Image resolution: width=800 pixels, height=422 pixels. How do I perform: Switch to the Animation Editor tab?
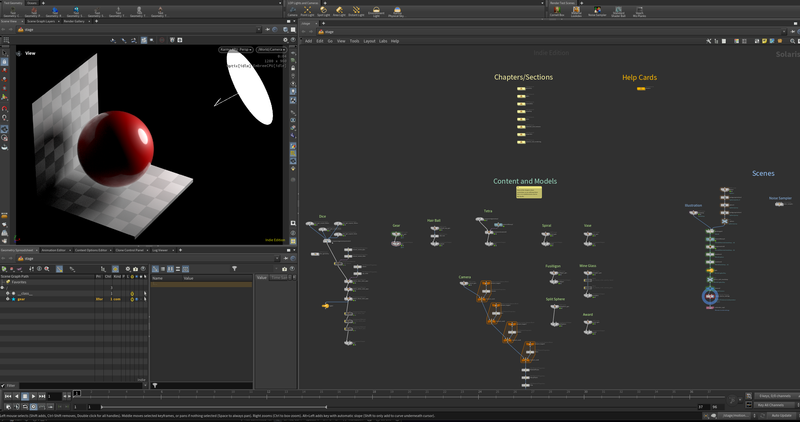pyautogui.click(x=54, y=250)
